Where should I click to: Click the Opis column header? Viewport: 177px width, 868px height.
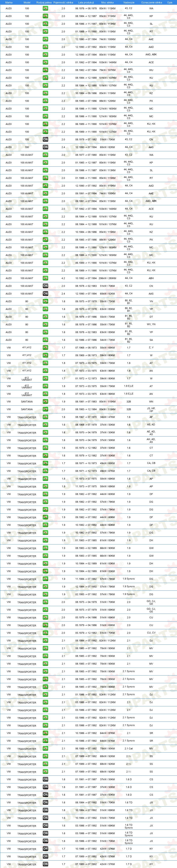click(x=170, y=2)
